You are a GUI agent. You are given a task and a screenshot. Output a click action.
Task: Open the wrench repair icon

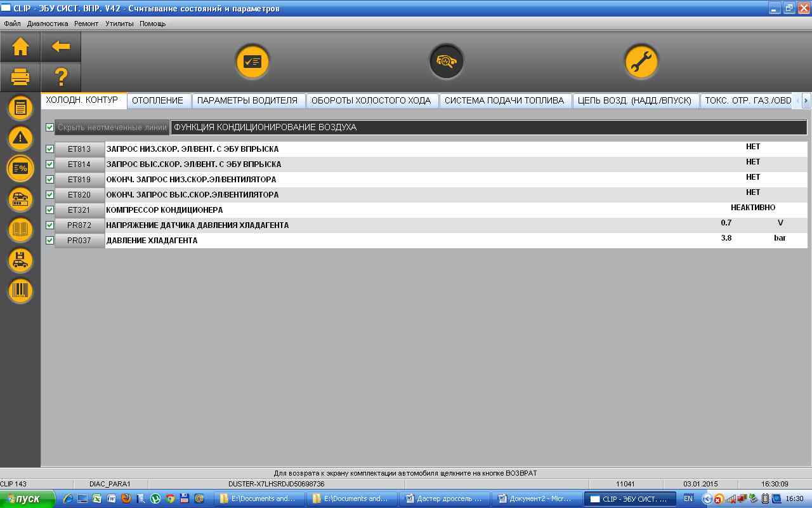641,62
